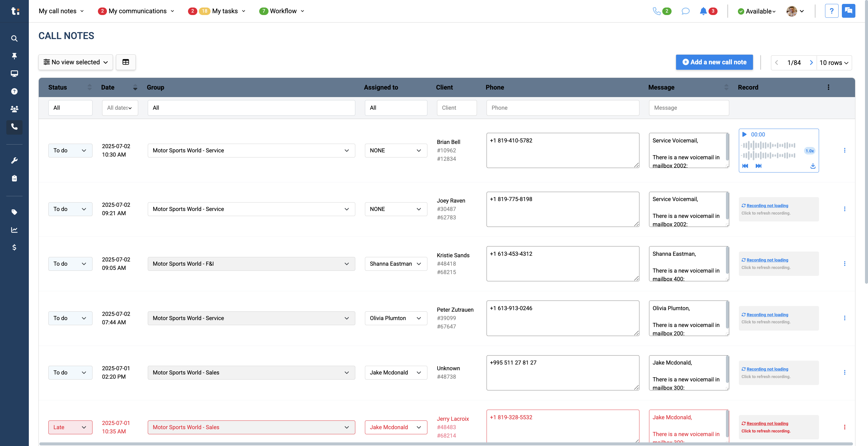Go to previous page of call notes
Viewport: 868px width, 446px height.
776,63
